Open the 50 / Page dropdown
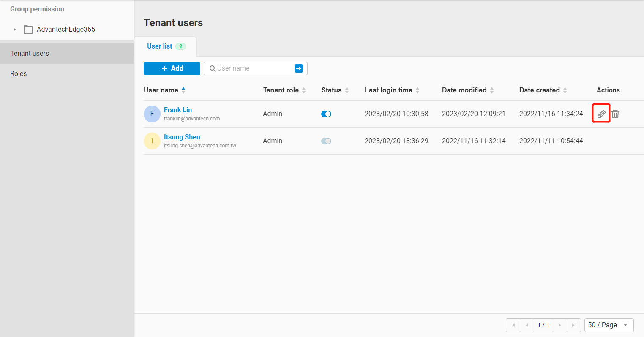 (x=609, y=325)
